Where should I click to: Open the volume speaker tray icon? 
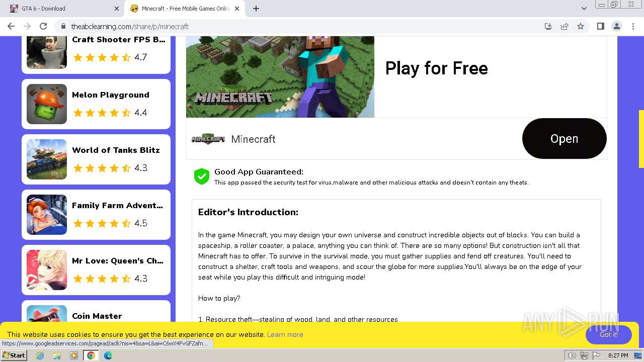pos(572,355)
